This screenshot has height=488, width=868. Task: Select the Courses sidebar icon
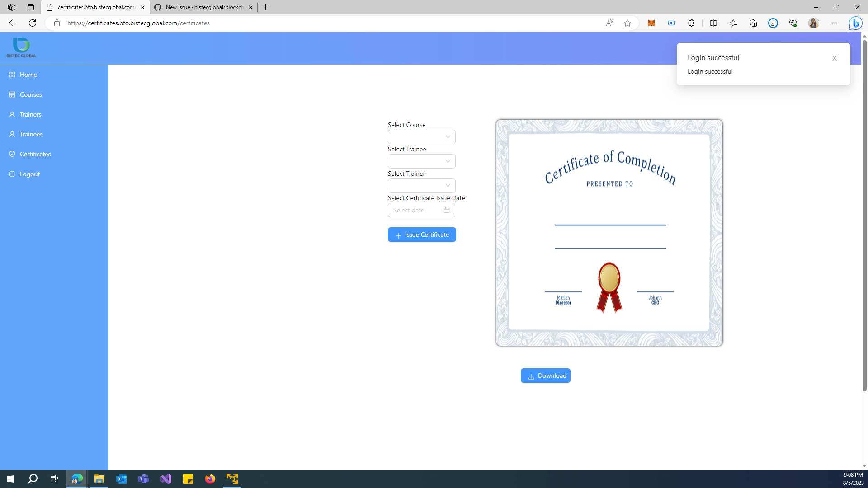(12, 94)
